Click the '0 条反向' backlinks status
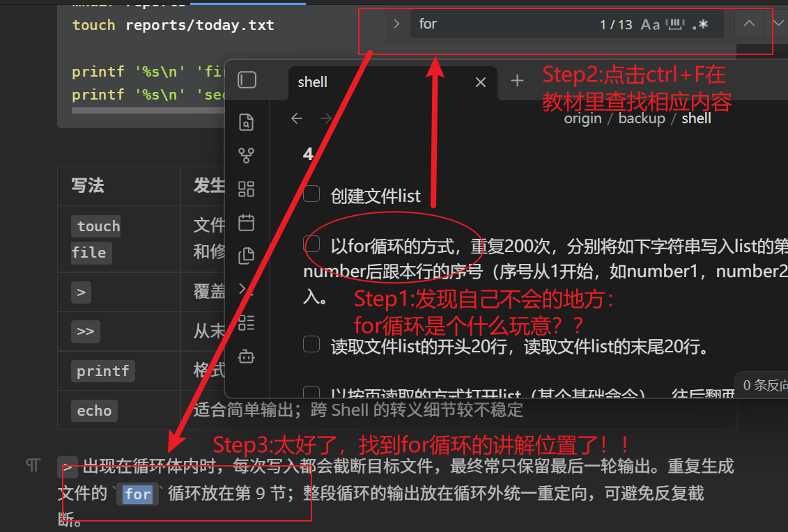The height and width of the screenshot is (532, 788). (x=764, y=385)
